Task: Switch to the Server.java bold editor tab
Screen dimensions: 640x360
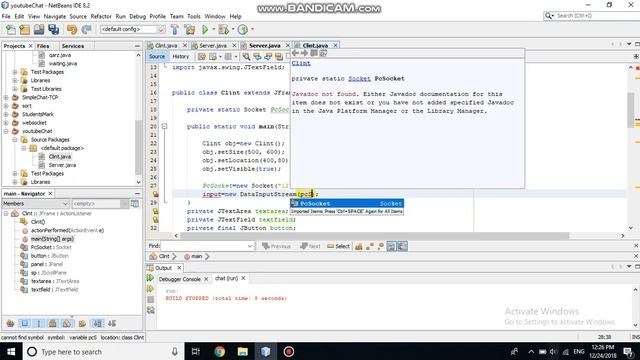Action: click(x=264, y=45)
